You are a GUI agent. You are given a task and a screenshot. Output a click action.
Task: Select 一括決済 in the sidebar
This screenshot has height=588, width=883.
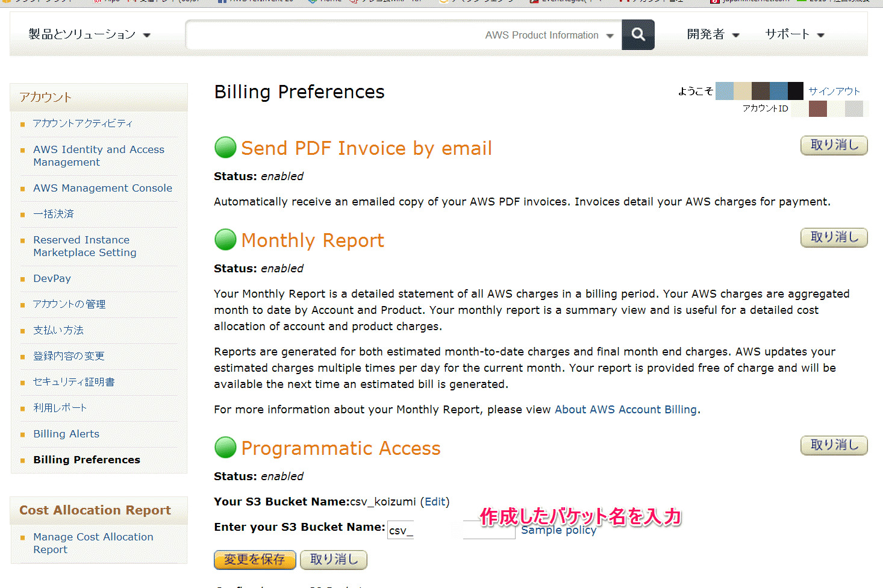pyautogui.click(x=54, y=214)
